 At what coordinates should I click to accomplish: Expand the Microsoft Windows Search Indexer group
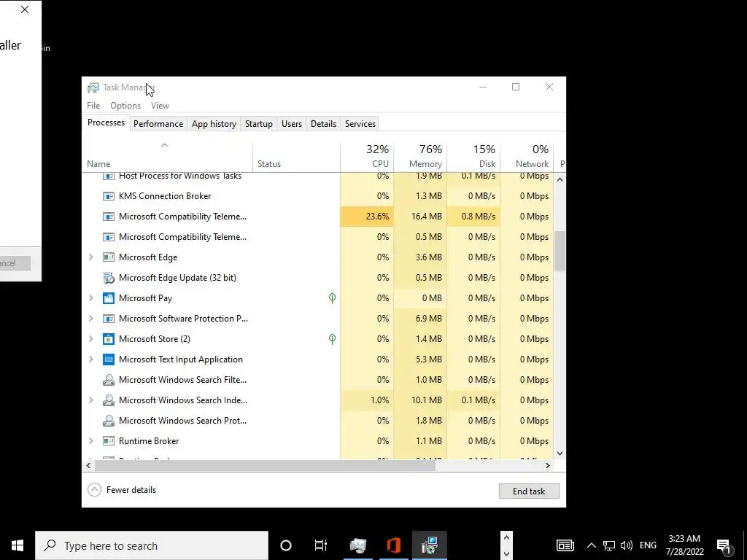91,400
